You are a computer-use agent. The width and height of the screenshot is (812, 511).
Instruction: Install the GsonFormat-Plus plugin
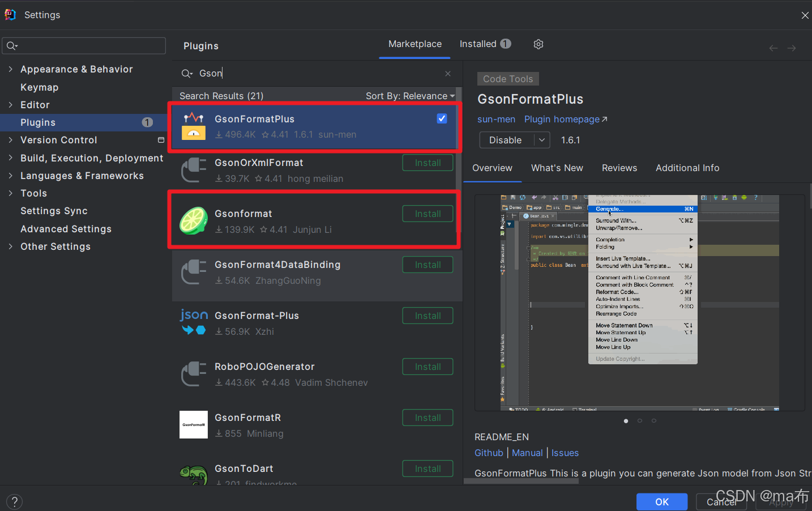tap(428, 316)
